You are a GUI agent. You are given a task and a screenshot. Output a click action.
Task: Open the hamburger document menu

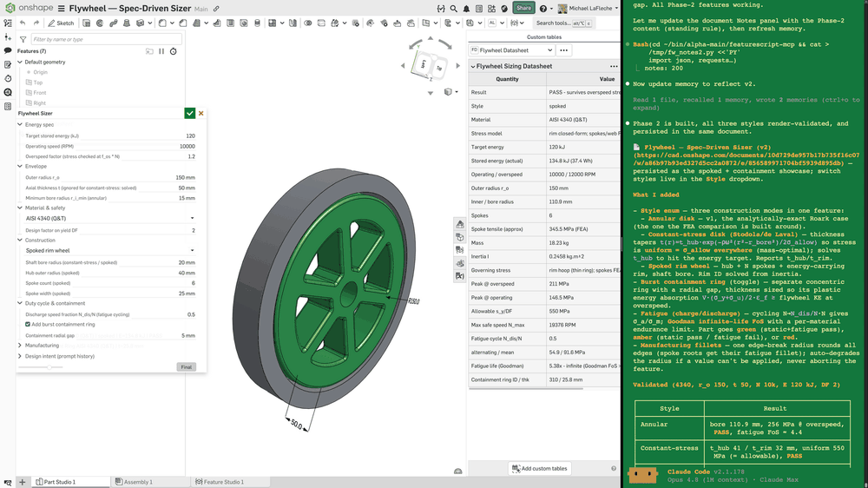62,9
